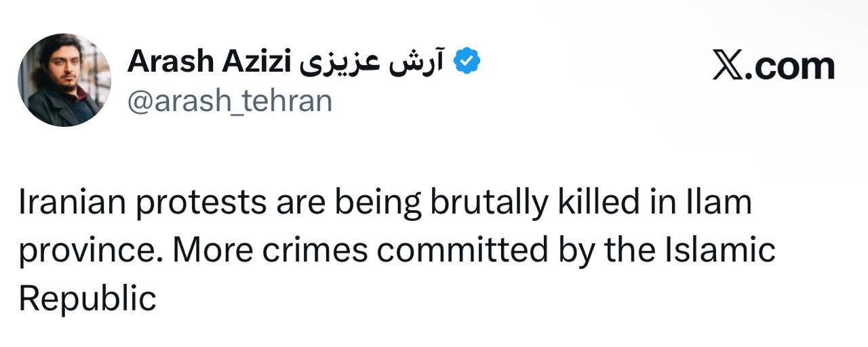Click the display name Arash Azizi
868x347 pixels.
pos(209,62)
